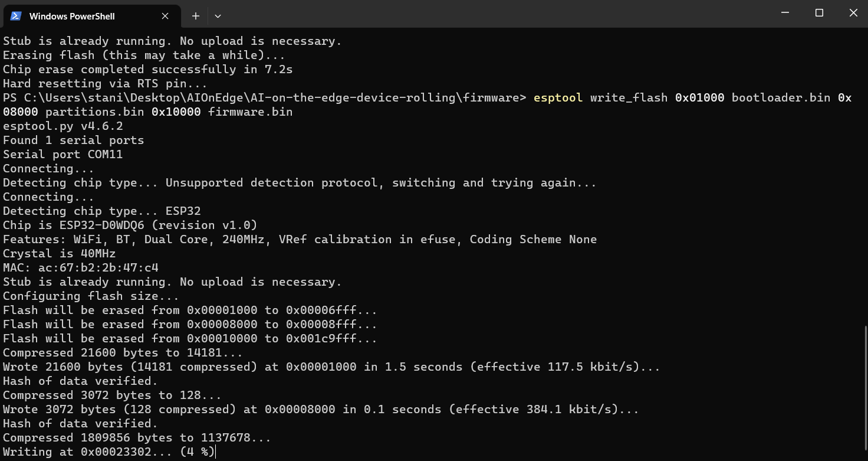Click the "Serial port COM11" output line
The height and width of the screenshot is (461, 868).
pos(63,154)
